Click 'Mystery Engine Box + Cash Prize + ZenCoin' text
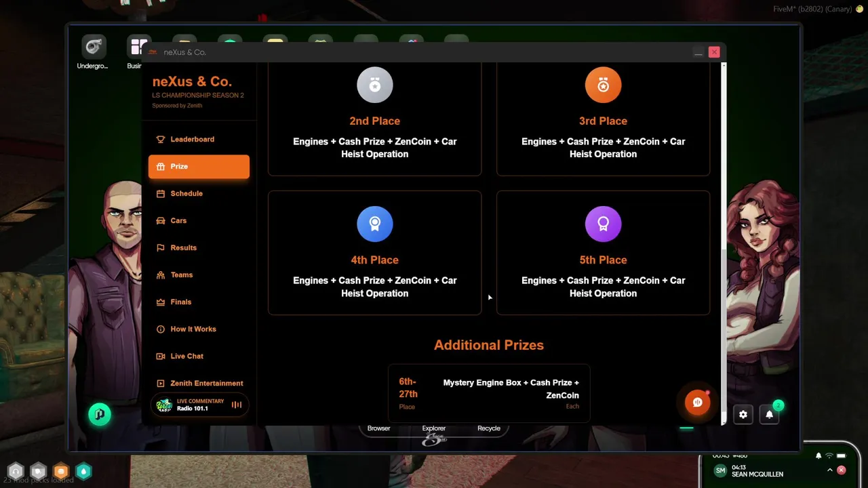This screenshot has width=868, height=488. tap(511, 389)
